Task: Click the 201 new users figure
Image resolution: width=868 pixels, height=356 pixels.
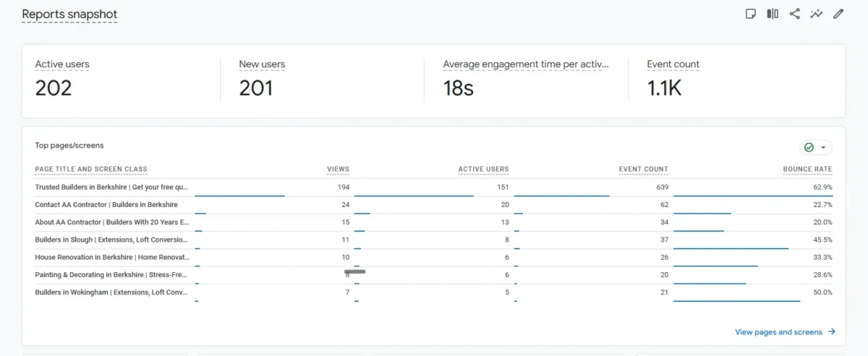Action: 256,88
